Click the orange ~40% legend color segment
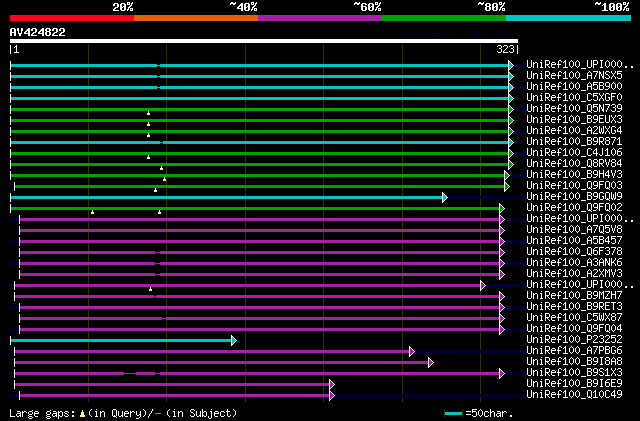This screenshot has width=640, height=421. point(196,18)
